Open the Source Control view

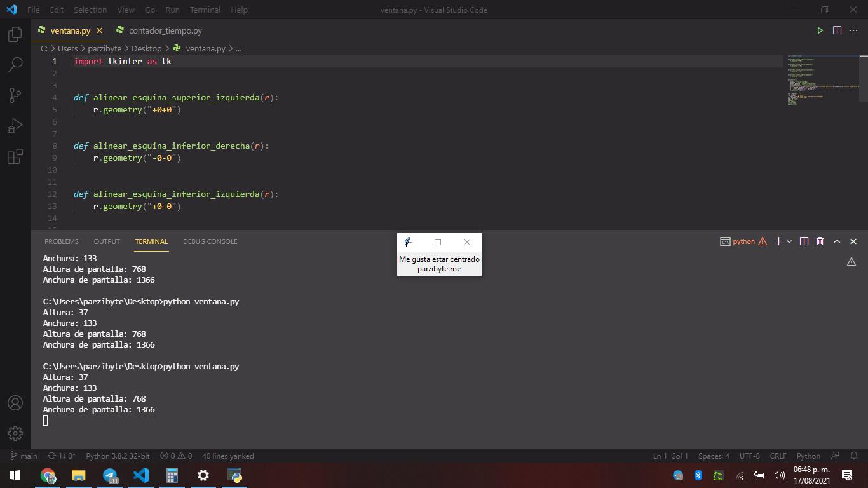coord(15,95)
